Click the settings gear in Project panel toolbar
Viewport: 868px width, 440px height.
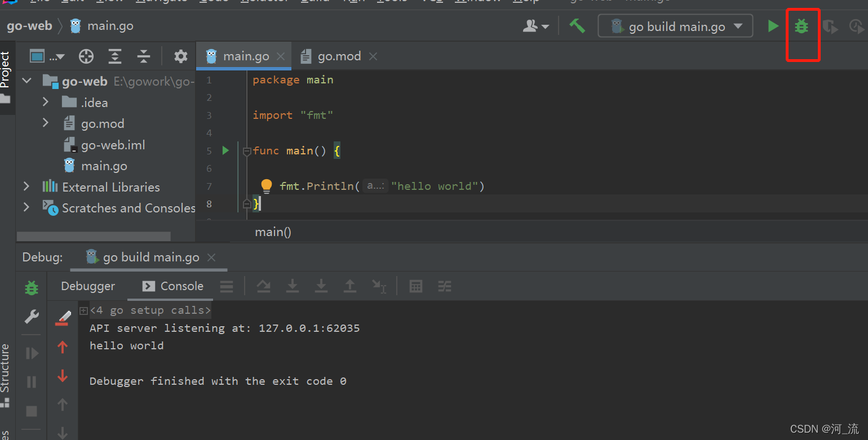pyautogui.click(x=180, y=56)
